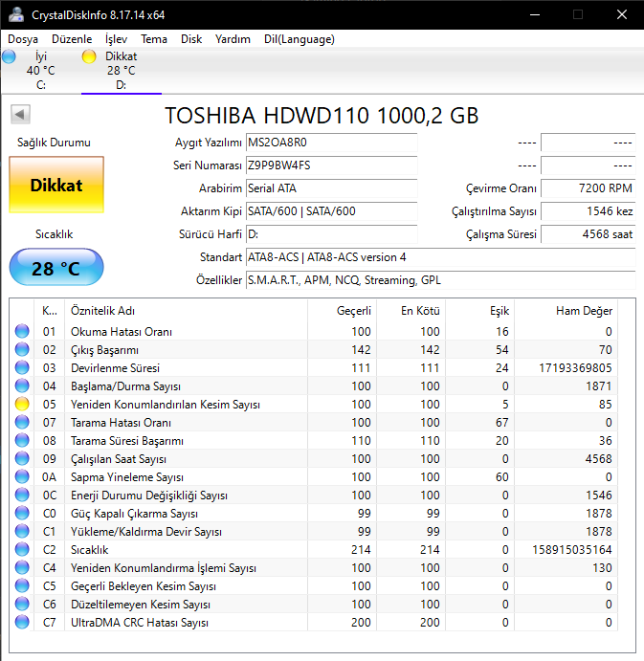This screenshot has height=661, width=644.
Task: Click the Geçerli column header
Action: pyautogui.click(x=342, y=311)
